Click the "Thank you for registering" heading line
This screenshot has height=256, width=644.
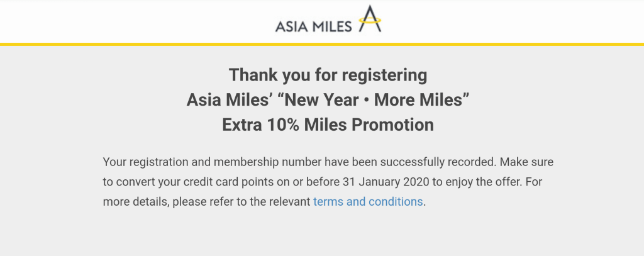click(328, 75)
